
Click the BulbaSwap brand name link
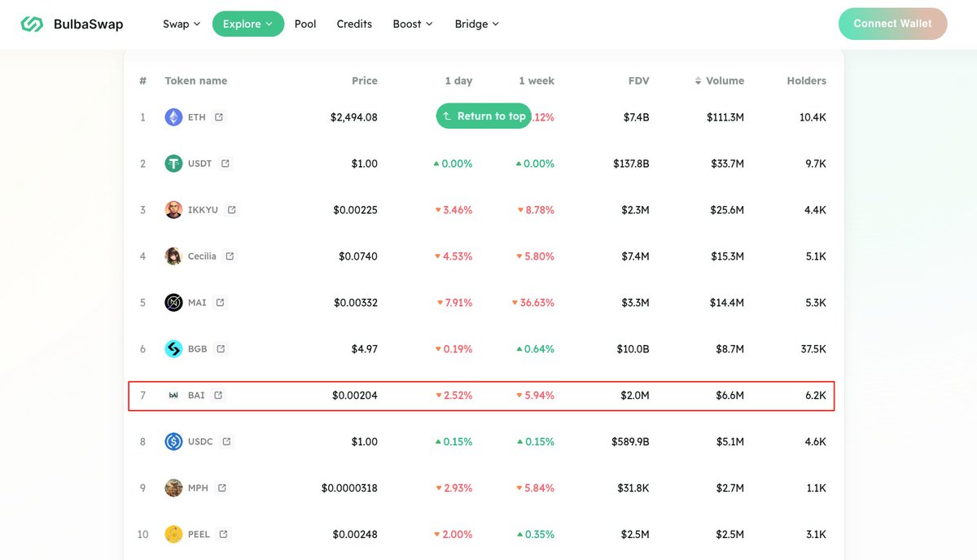tap(89, 24)
